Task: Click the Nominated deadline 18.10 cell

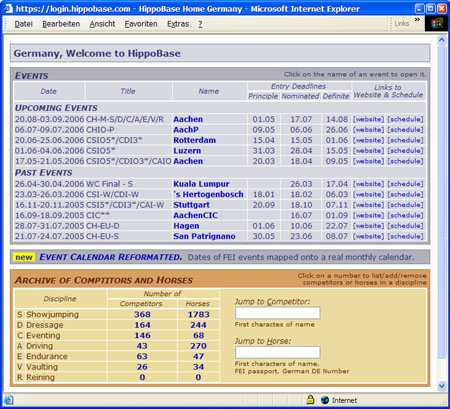Action: [x=301, y=205]
